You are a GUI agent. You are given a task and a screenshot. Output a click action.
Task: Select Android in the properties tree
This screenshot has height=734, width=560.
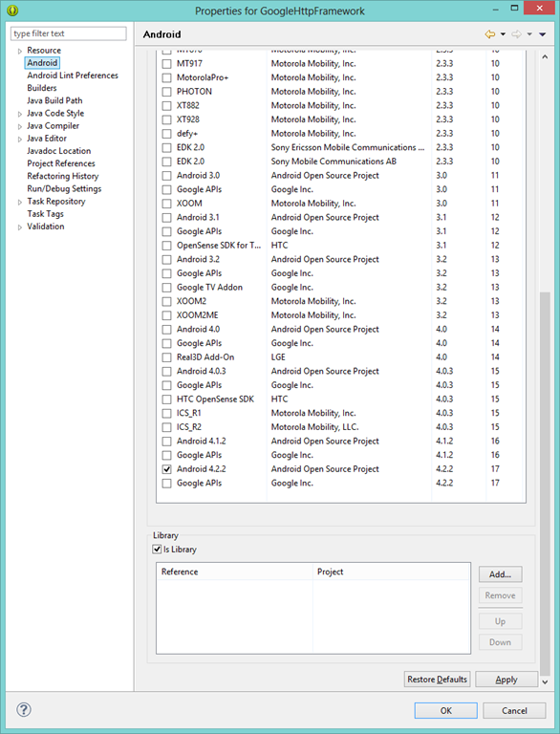(x=42, y=63)
